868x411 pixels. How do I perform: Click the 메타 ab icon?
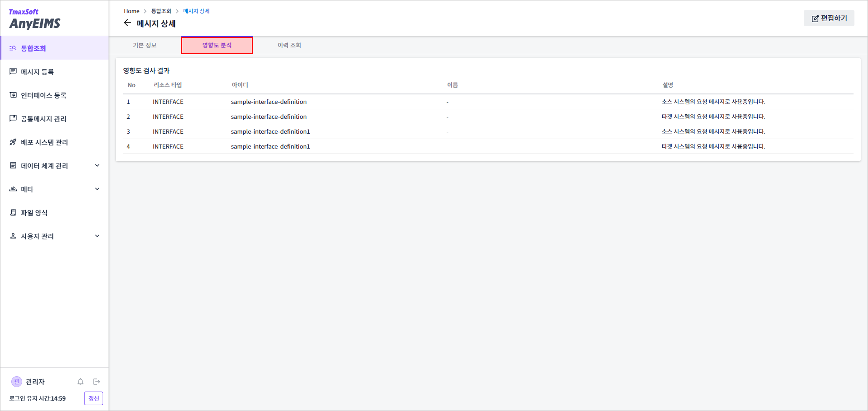point(13,189)
